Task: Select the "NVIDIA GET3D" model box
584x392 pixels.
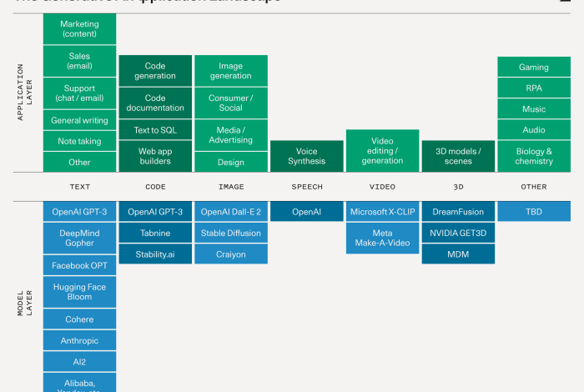Action: click(458, 233)
